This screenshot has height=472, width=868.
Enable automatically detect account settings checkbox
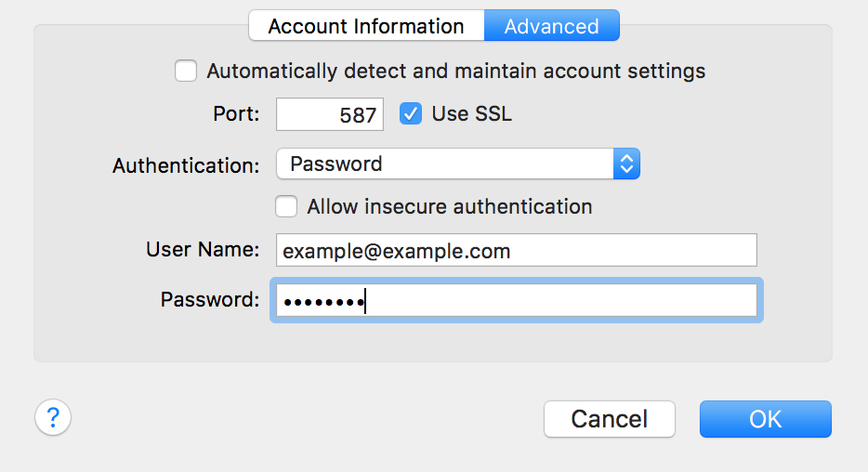click(186, 71)
